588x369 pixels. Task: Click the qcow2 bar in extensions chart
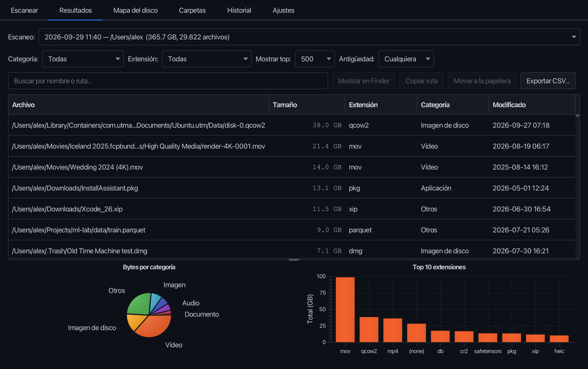pyautogui.click(x=369, y=329)
